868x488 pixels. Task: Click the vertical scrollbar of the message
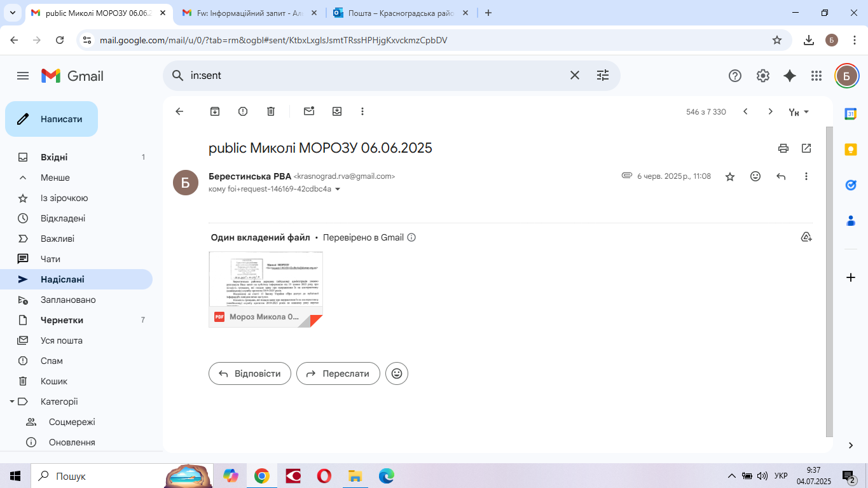(829, 280)
